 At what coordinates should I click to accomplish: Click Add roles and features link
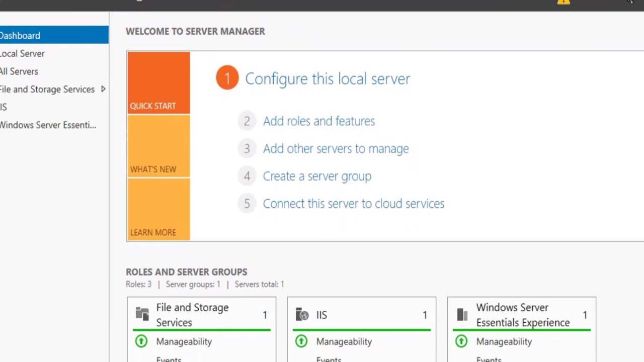point(319,121)
